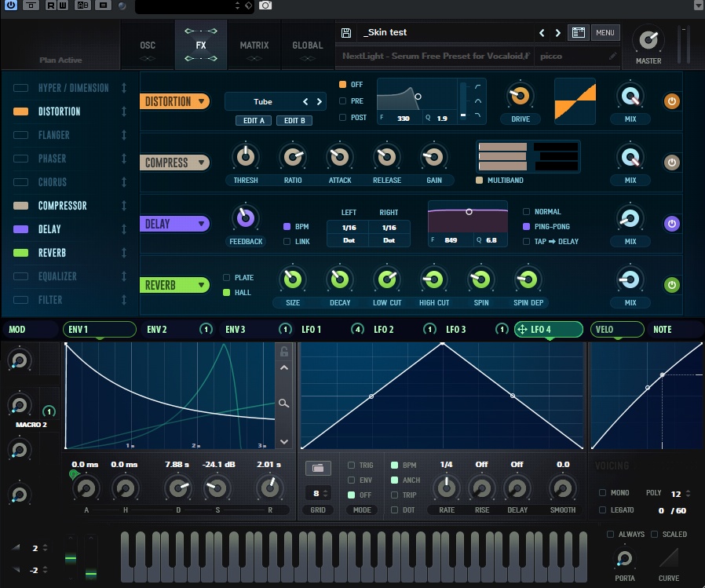This screenshot has width=705, height=588.
Task: Open the MENU button
Action: (605, 32)
